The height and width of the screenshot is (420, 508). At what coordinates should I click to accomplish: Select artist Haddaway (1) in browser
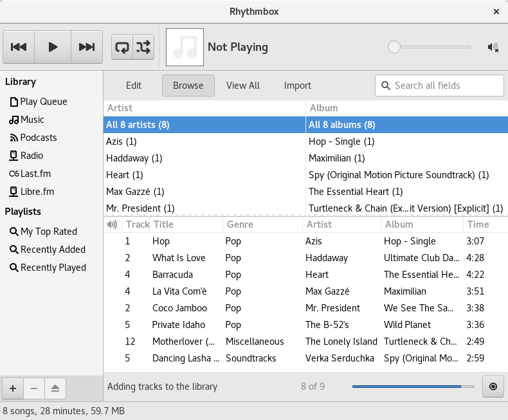click(204, 158)
